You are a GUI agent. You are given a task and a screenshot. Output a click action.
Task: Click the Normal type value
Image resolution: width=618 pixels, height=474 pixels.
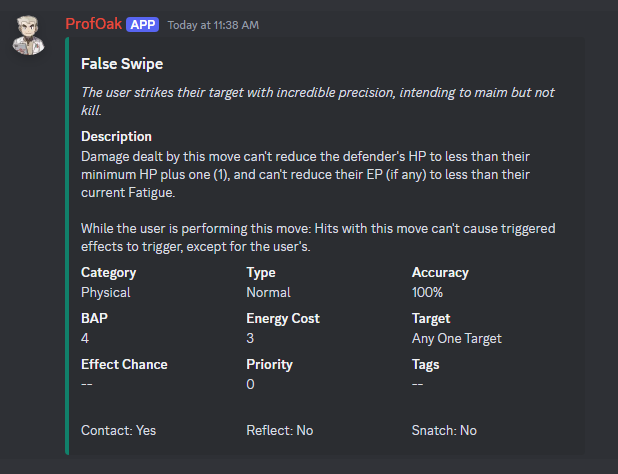coord(268,293)
